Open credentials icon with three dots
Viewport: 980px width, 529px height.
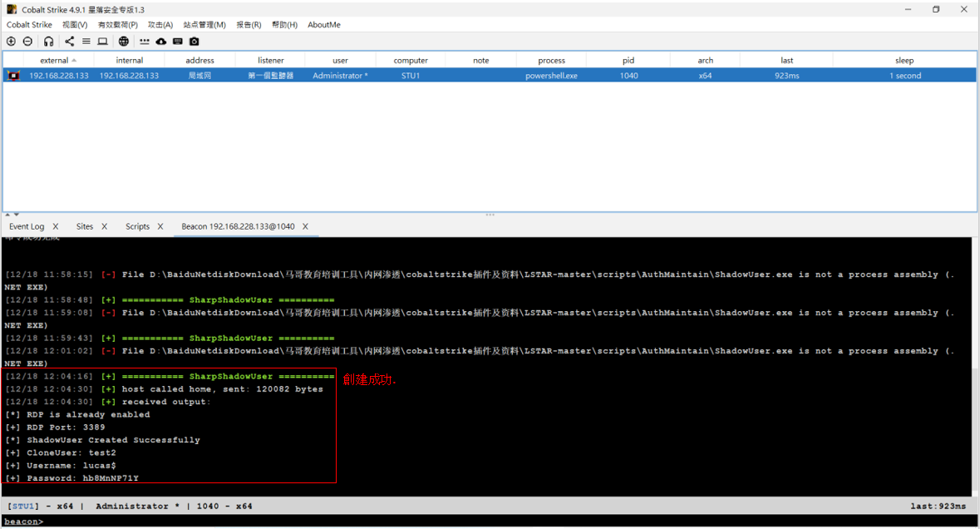pos(145,42)
